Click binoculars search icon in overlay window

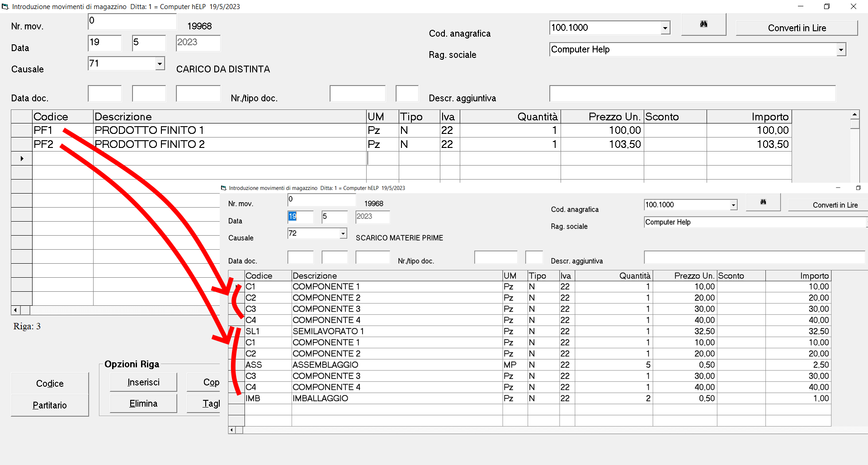pyautogui.click(x=763, y=202)
